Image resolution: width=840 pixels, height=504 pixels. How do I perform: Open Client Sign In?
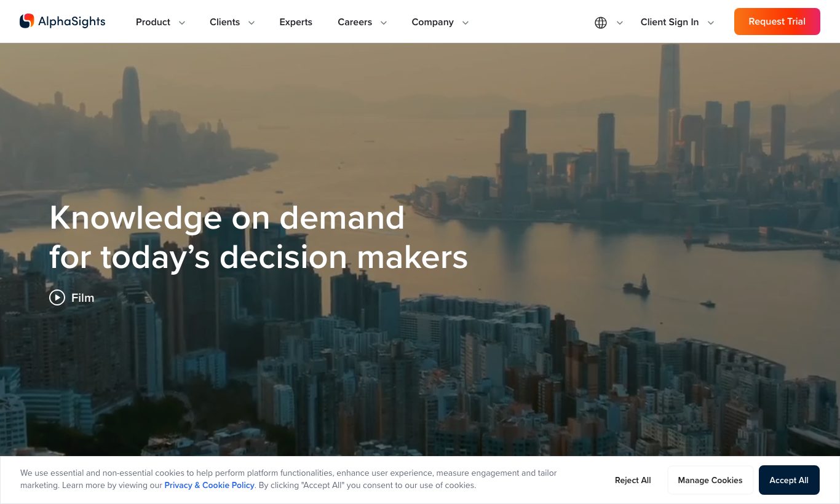(670, 22)
